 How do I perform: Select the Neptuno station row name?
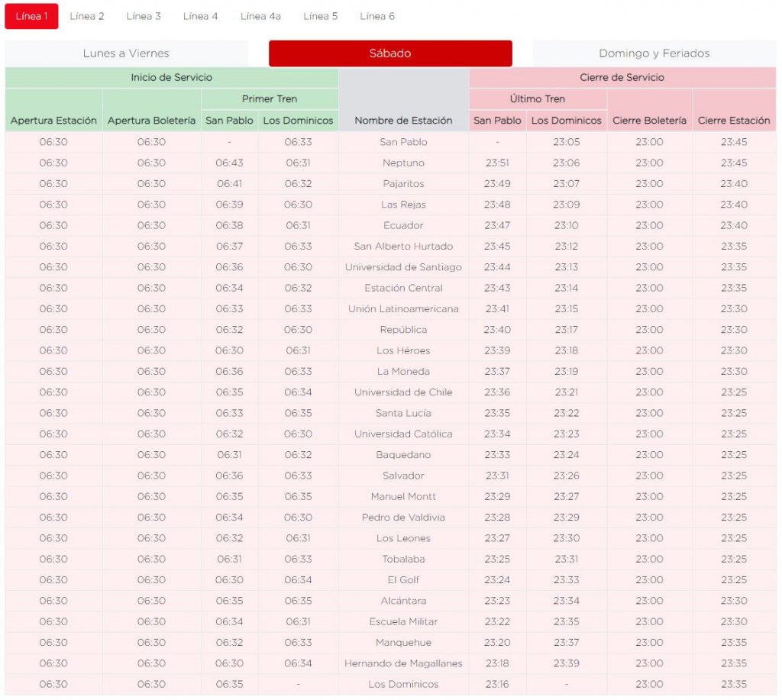(403, 163)
